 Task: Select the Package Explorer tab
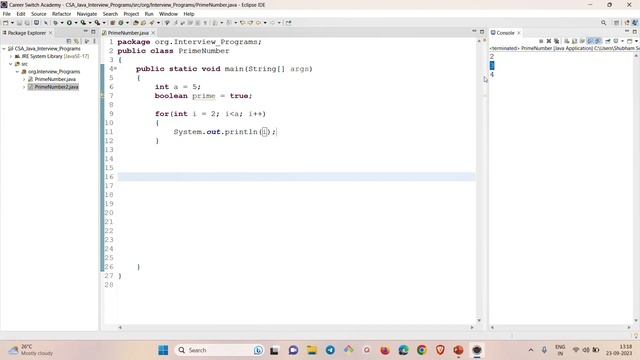click(x=27, y=33)
